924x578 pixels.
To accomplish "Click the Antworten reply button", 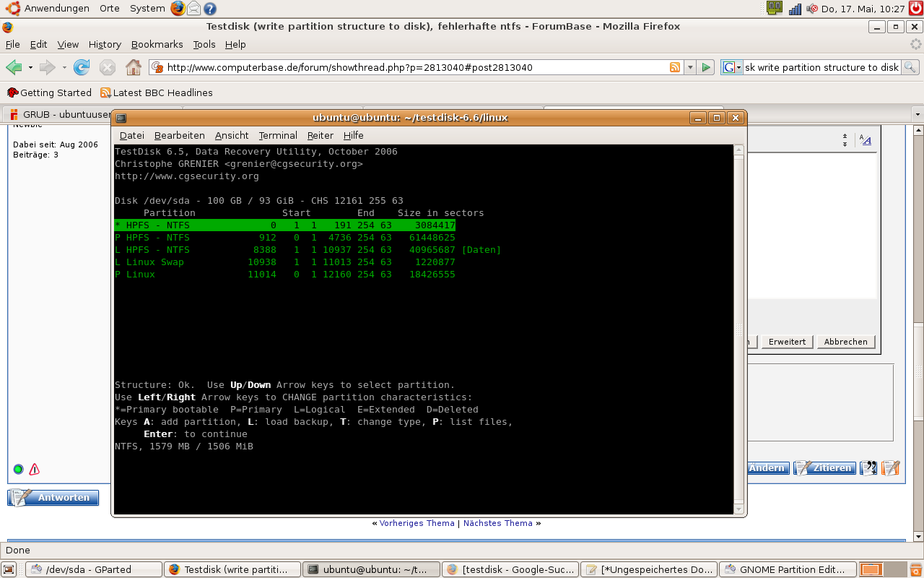I will pos(53,497).
